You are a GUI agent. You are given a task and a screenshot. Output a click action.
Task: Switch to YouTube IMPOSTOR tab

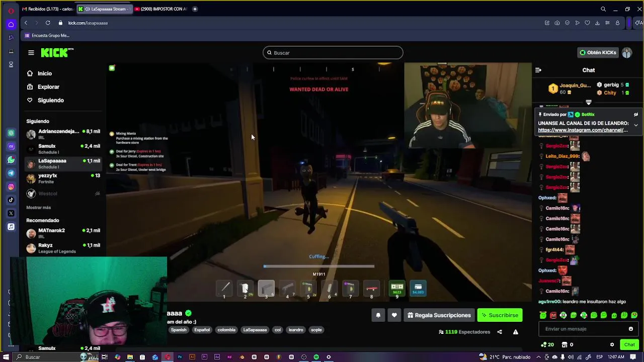click(x=161, y=9)
